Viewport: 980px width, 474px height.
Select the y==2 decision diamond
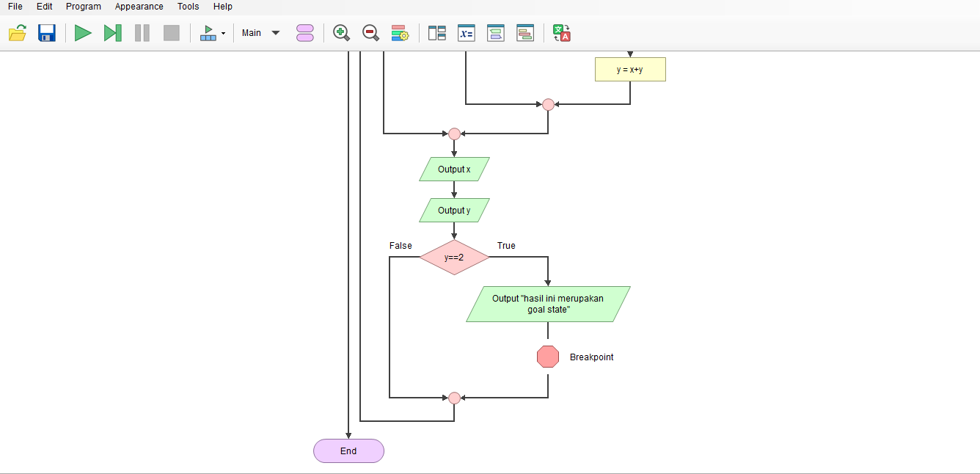[454, 258]
